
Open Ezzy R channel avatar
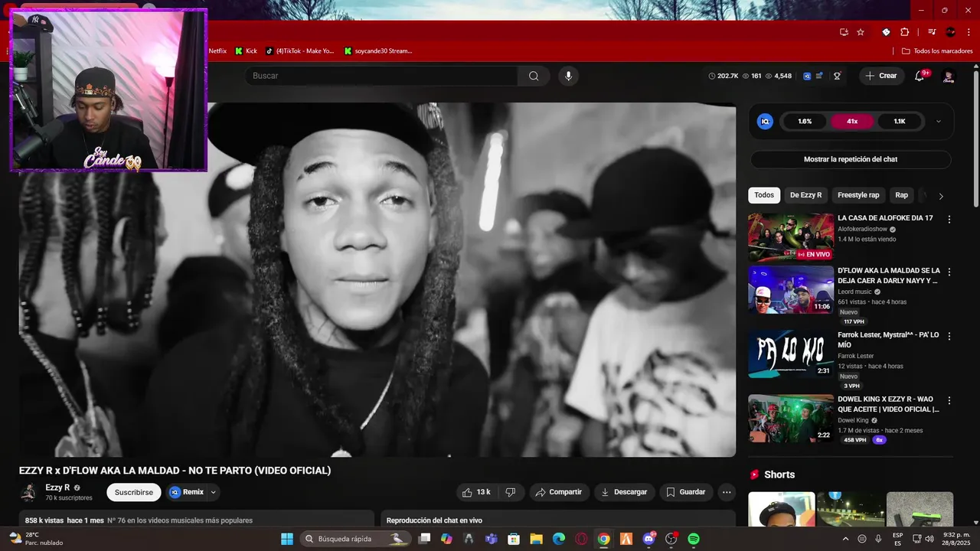[x=28, y=492]
